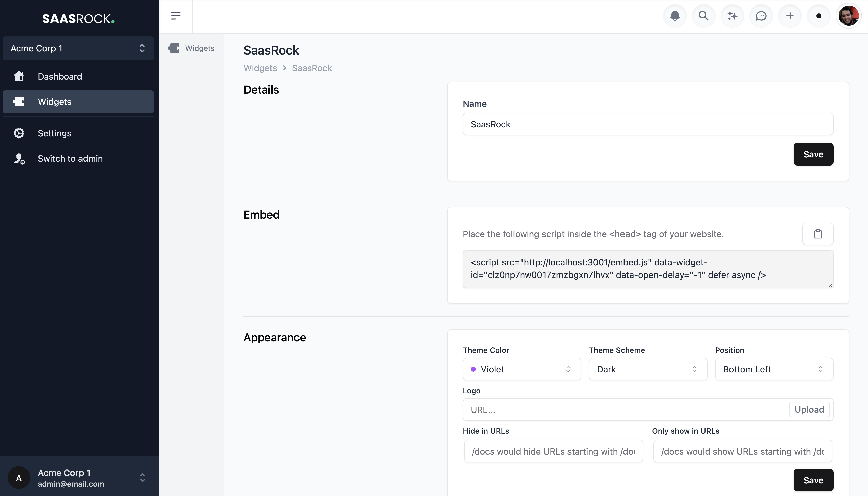
Task: Click the SaasRock page title
Action: pyautogui.click(x=271, y=50)
